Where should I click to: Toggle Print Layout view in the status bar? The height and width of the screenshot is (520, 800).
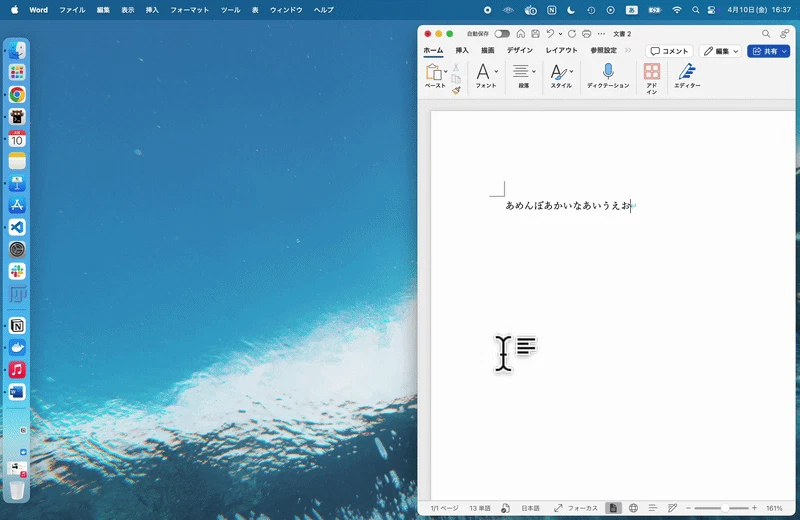pyautogui.click(x=613, y=508)
